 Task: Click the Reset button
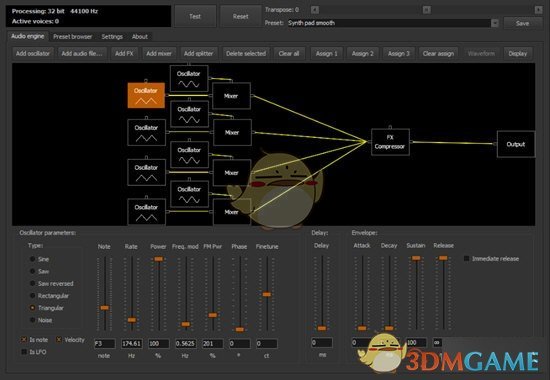click(240, 16)
